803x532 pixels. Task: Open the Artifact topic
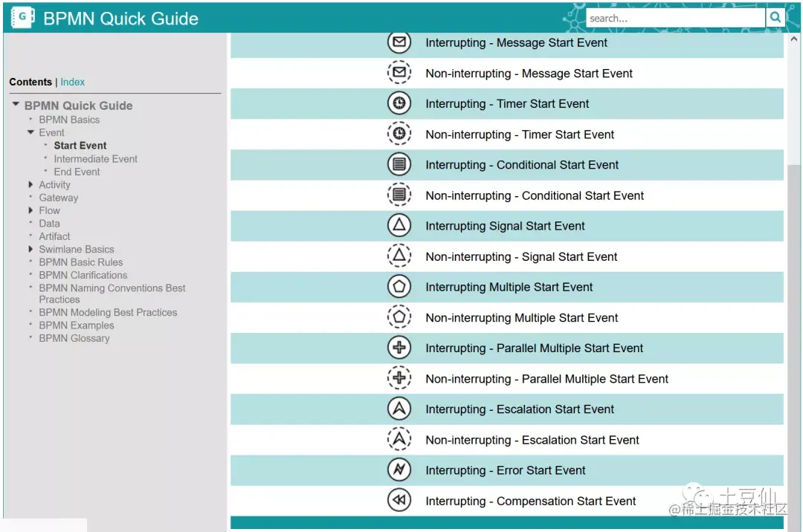[x=54, y=236]
